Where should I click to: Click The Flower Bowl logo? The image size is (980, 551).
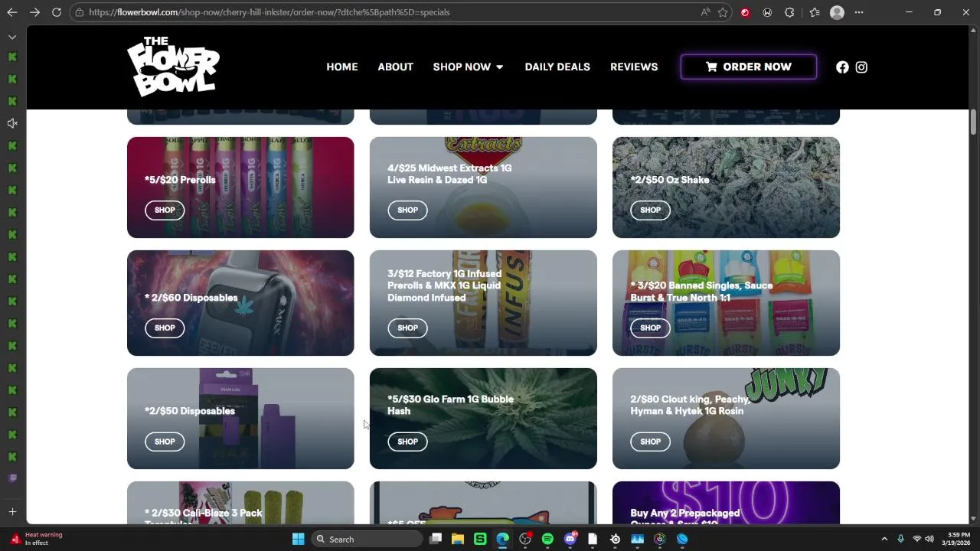click(173, 67)
